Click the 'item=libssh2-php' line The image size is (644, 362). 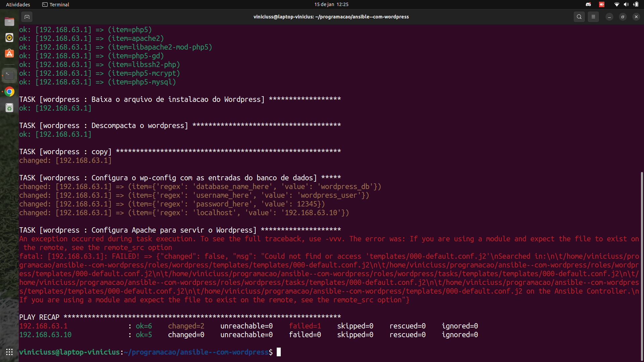point(100,65)
